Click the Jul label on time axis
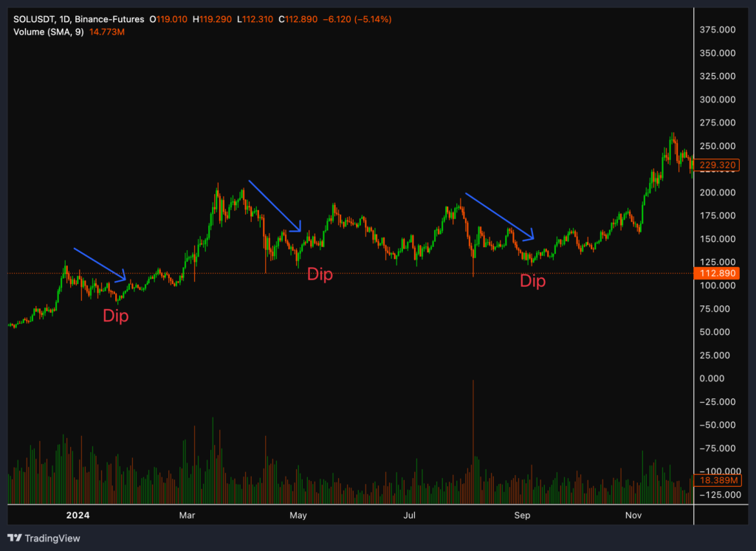Screen dimensions: 756x551 coord(409,515)
